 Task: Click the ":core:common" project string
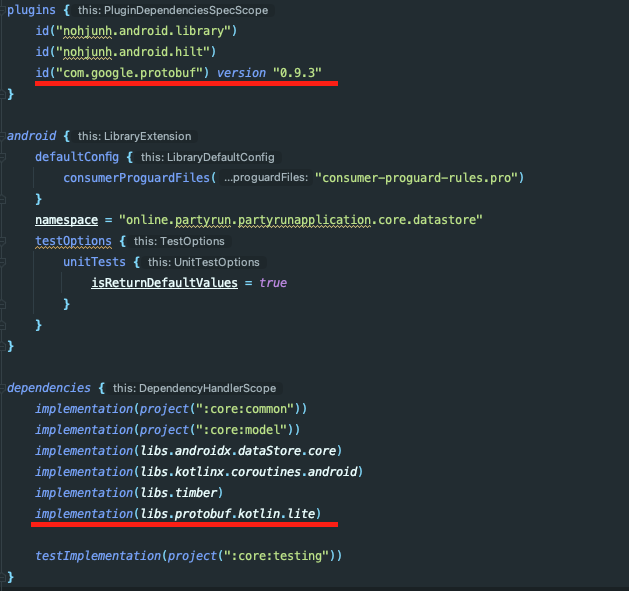[245, 409]
